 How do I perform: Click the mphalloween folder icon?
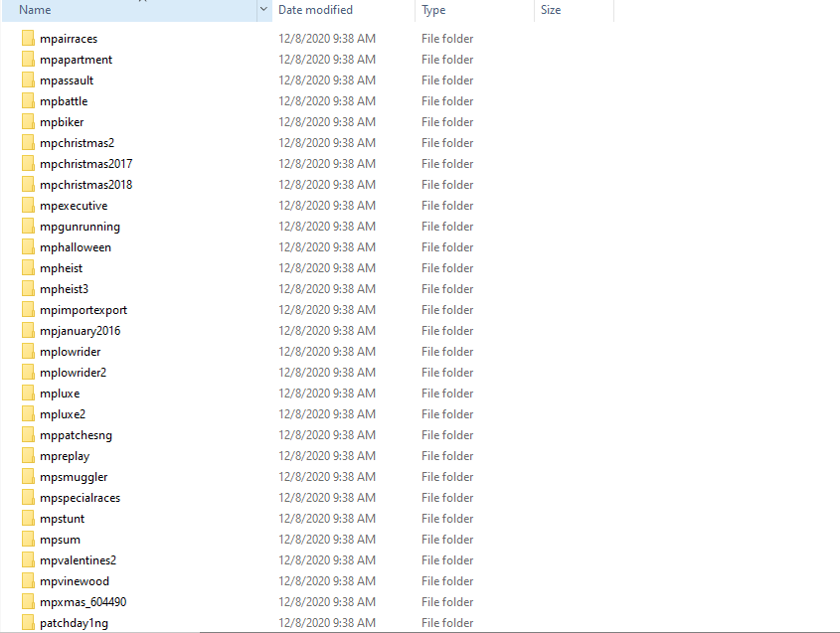29,247
